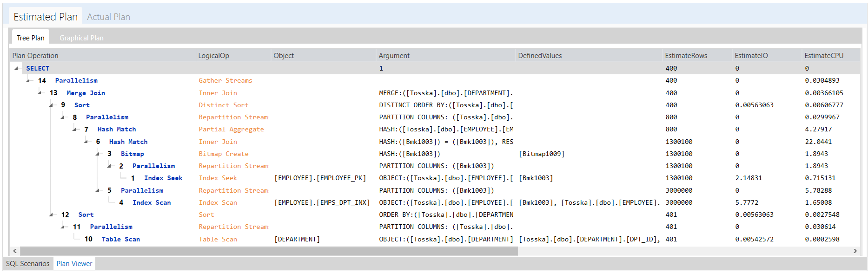Select the Tree Plan tab
Viewport: 868px width, 273px height.
pyautogui.click(x=31, y=38)
